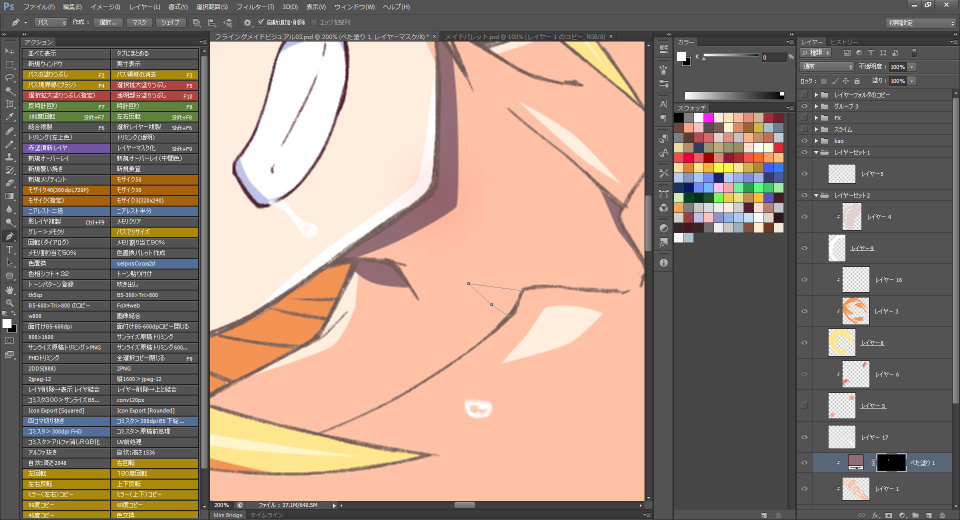Open path alignment icon in options bar
Image resolution: width=960 pixels, height=520 pixels.
212,23
